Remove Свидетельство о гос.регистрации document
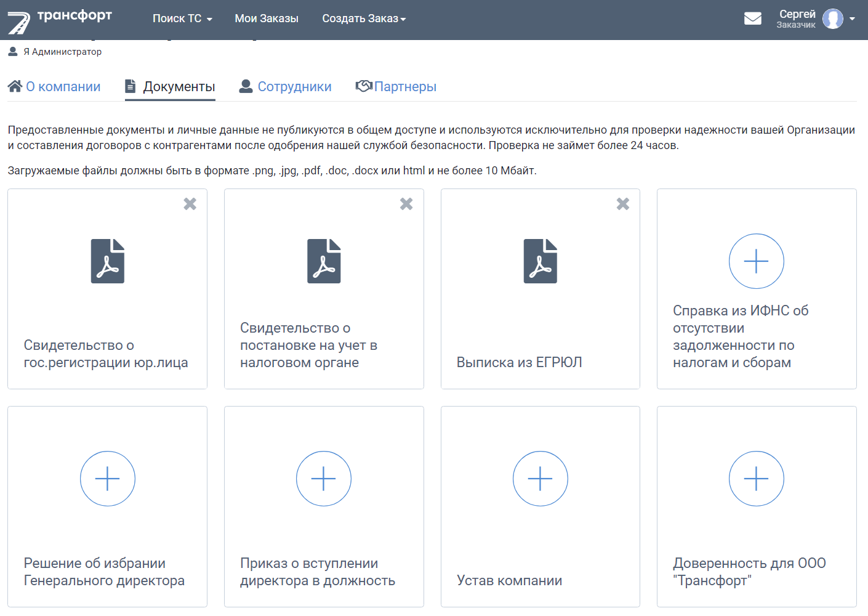Screen dimensions: 868x616 click(x=190, y=204)
